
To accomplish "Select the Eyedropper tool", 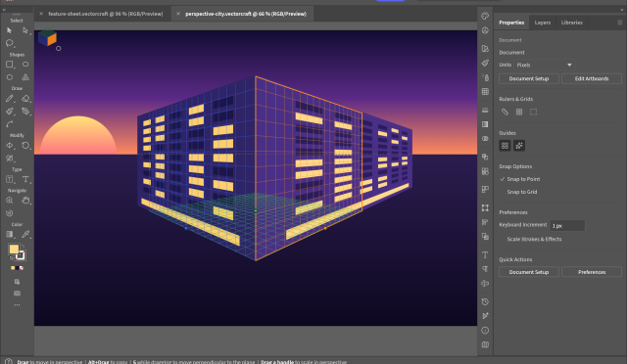I will pyautogui.click(x=25, y=235).
